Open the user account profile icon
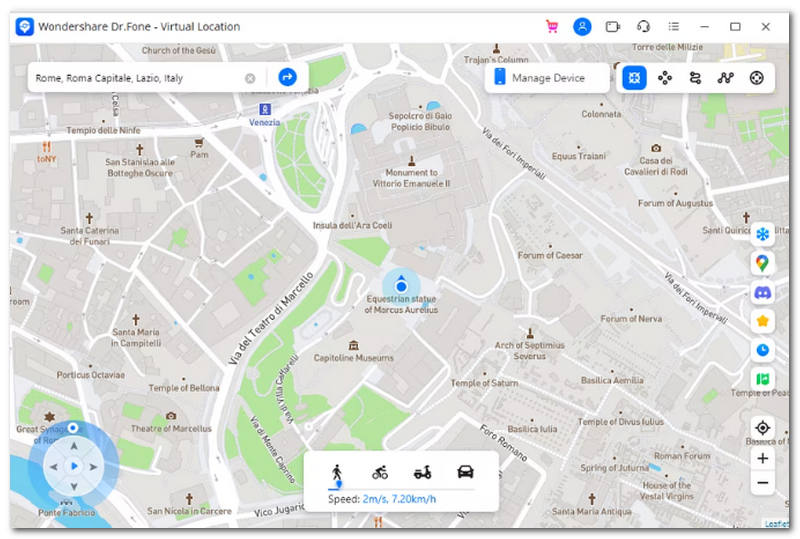800x539 pixels. coord(582,27)
